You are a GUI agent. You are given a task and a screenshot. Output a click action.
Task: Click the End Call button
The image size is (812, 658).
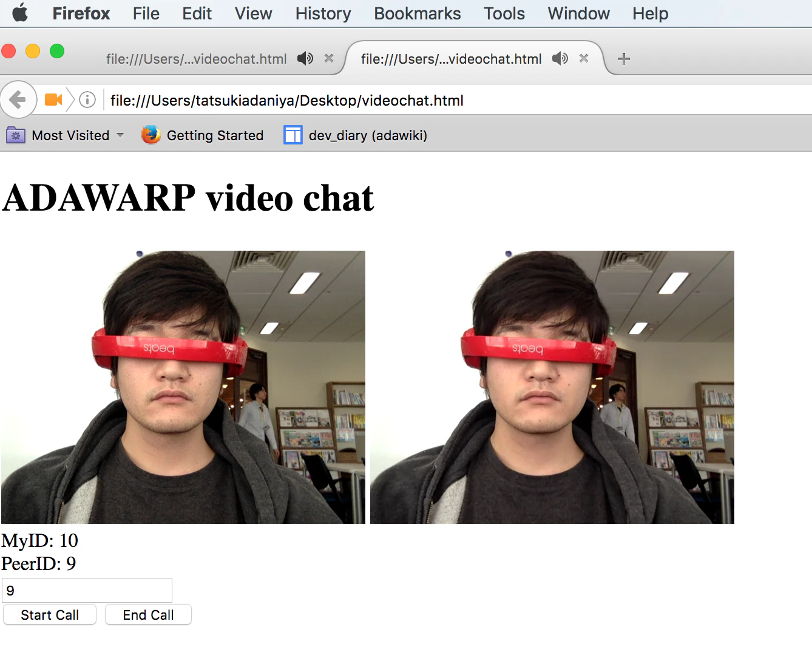148,615
